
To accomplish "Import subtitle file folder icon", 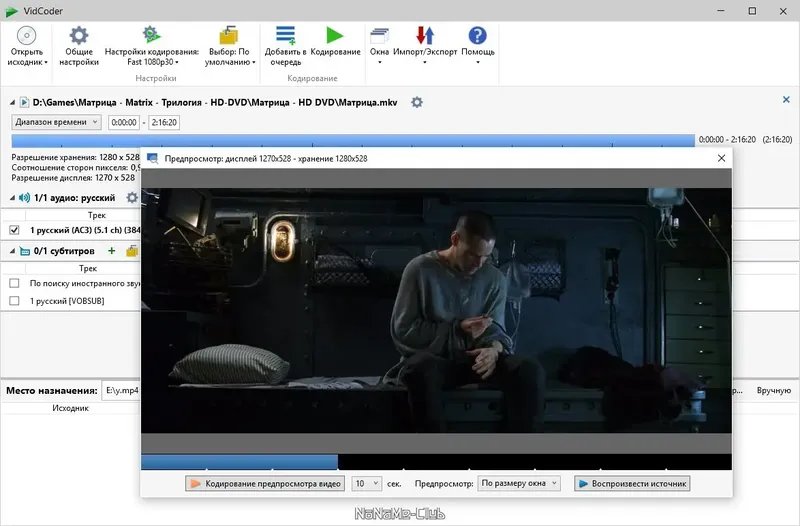I will tap(132, 251).
